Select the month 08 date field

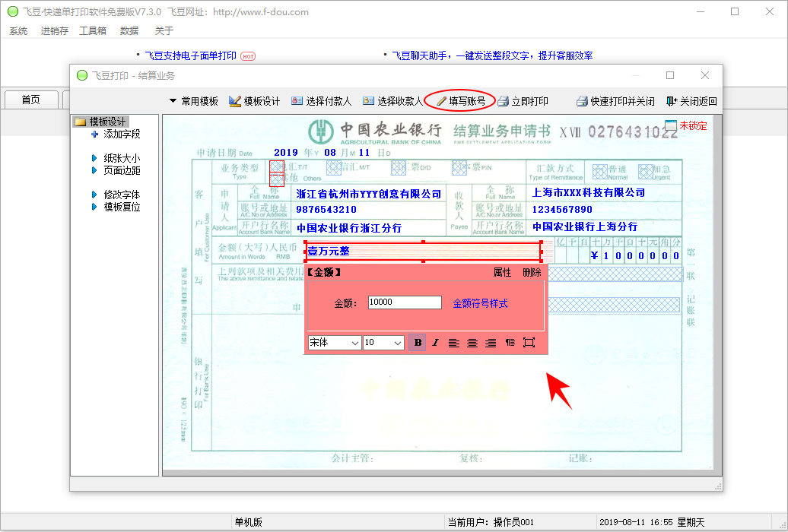(x=329, y=153)
